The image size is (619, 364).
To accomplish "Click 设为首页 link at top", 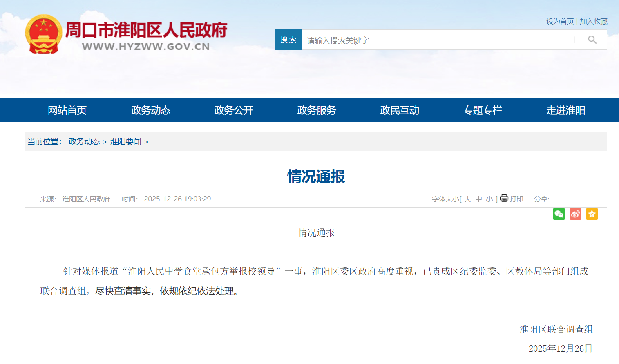I will [560, 21].
